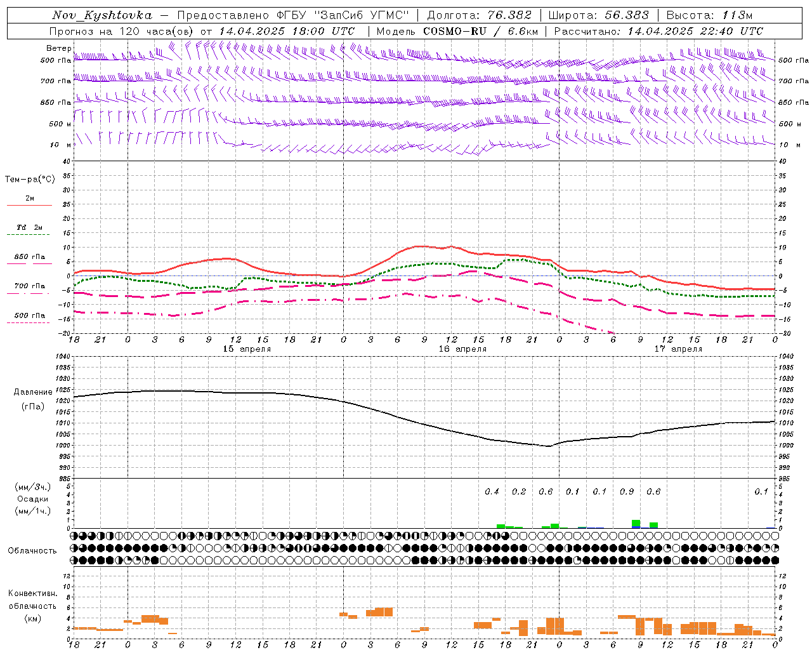
Task: Click the Конвективн. panel label
Action: coord(32,594)
